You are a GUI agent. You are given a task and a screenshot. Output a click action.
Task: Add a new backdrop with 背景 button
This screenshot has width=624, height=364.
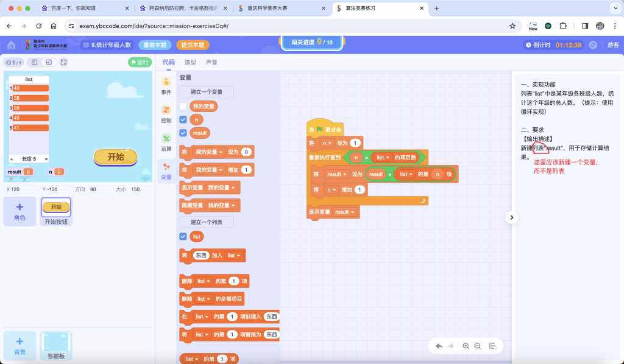click(x=19, y=346)
